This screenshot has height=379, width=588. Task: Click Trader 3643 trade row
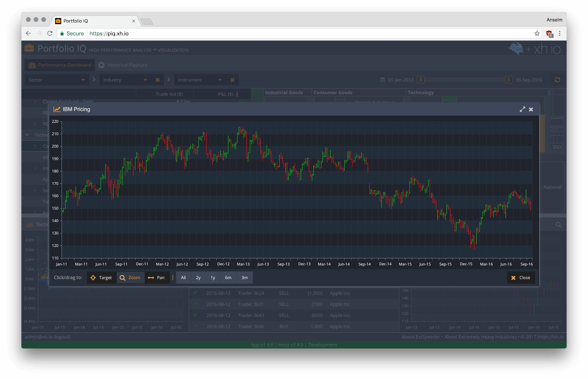point(294,315)
